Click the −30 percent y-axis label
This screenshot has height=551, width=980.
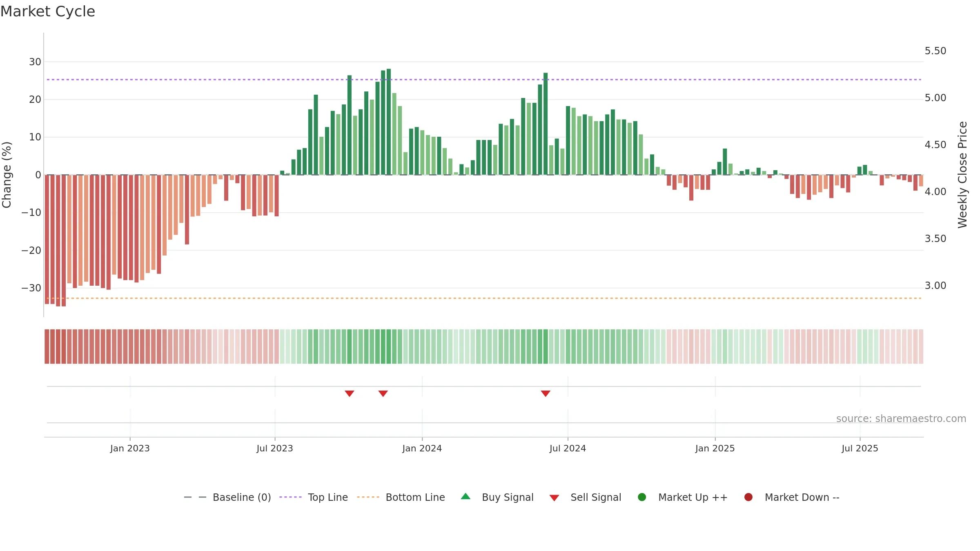coord(31,288)
